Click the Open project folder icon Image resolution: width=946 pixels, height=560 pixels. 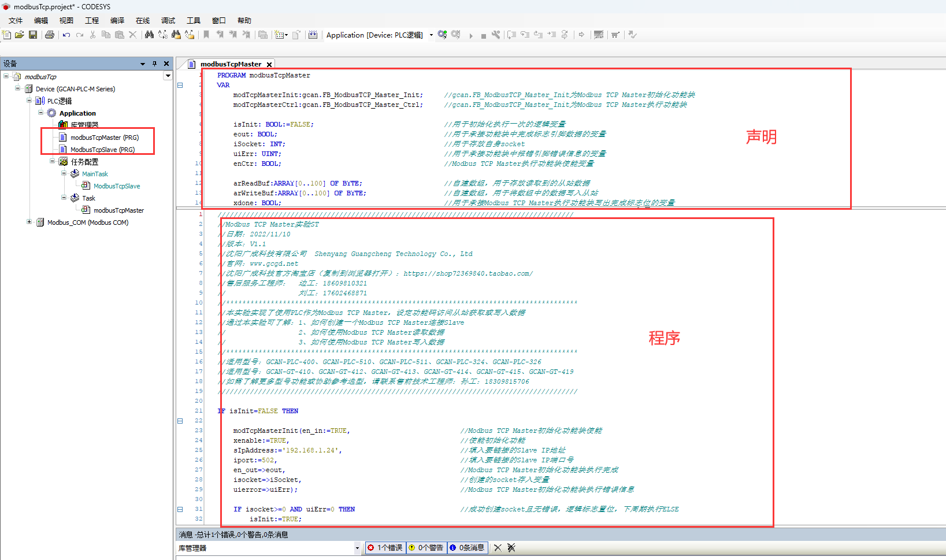[x=20, y=35]
